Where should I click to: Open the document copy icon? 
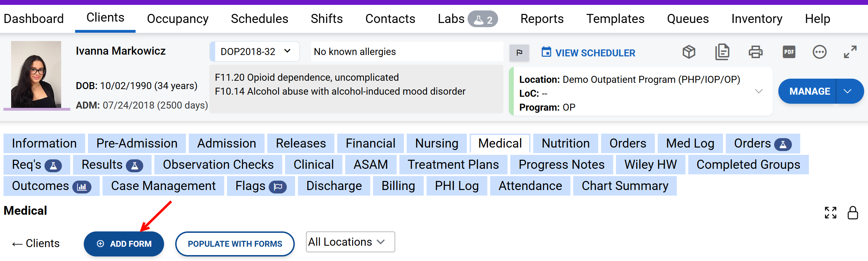[722, 52]
